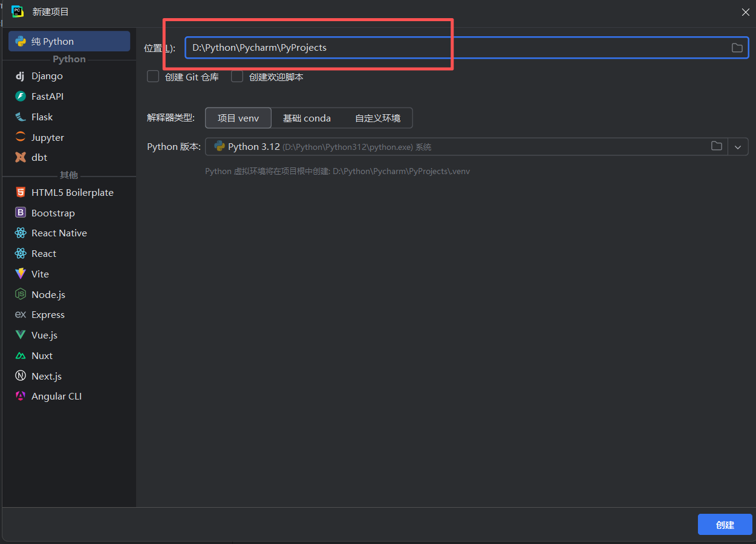756x544 pixels.
Task: Select React Native label
Action: click(x=59, y=233)
